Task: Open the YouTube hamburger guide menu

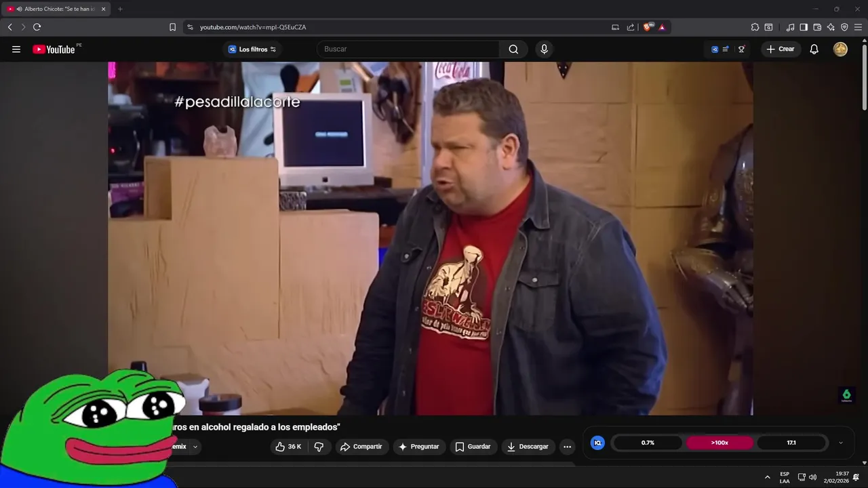Action: [16, 49]
